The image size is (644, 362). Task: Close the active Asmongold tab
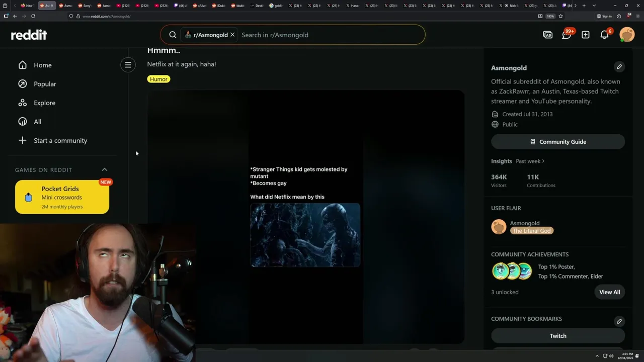52,6
